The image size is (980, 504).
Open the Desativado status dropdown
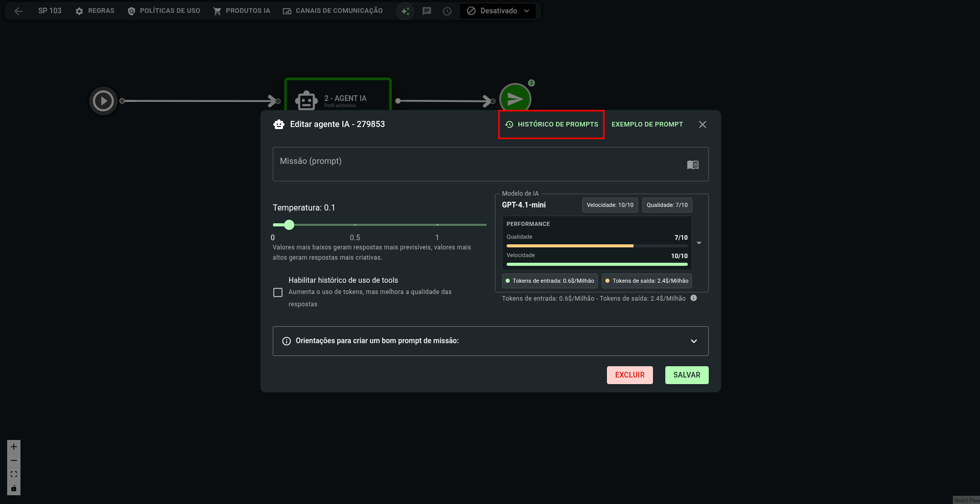498,11
